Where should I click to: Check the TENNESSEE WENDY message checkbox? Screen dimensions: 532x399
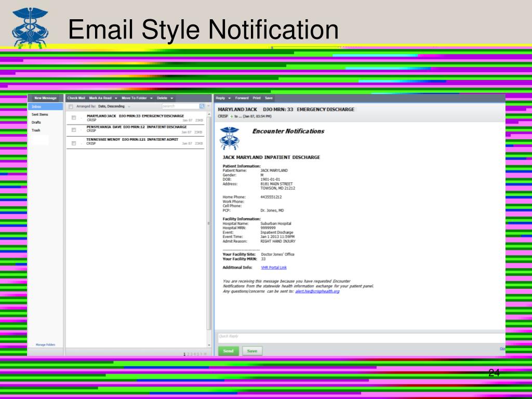pyautogui.click(x=74, y=143)
